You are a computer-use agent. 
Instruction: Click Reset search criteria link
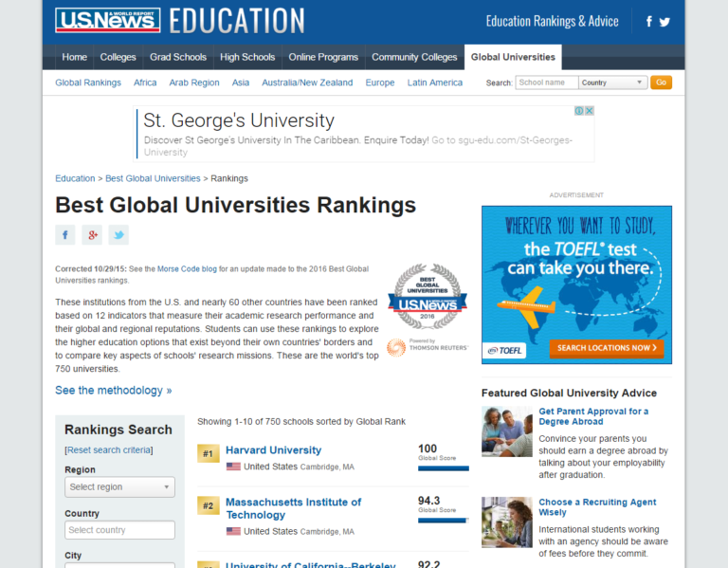coord(109,450)
